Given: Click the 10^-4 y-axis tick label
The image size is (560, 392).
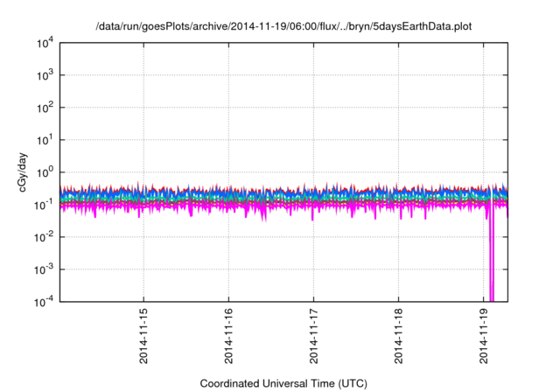Looking at the screenshot, I should [44, 303].
